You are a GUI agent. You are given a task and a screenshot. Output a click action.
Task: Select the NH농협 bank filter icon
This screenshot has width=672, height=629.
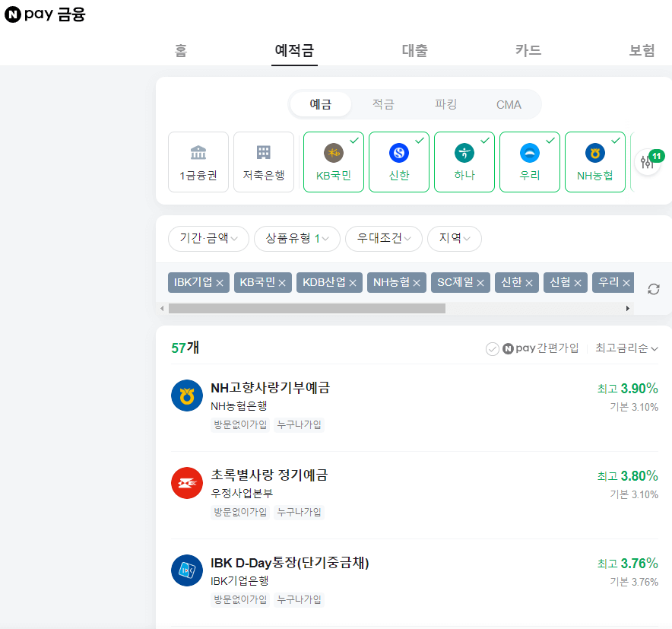coord(594,161)
